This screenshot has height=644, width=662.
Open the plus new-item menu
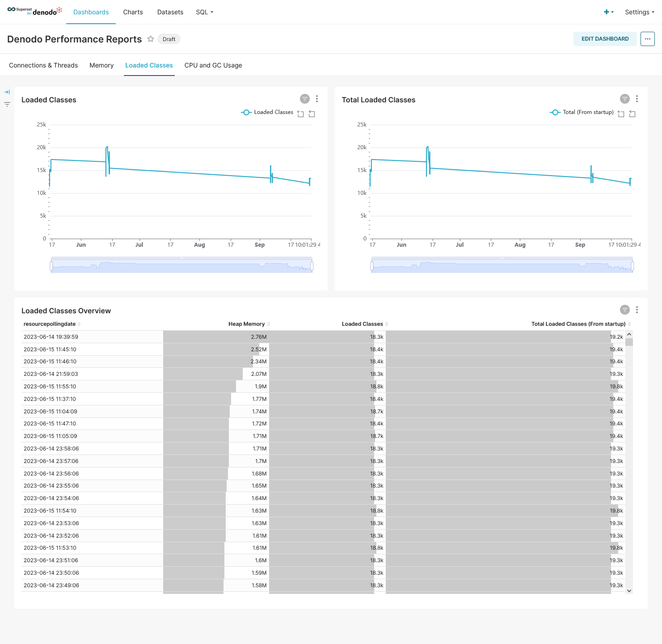point(609,12)
